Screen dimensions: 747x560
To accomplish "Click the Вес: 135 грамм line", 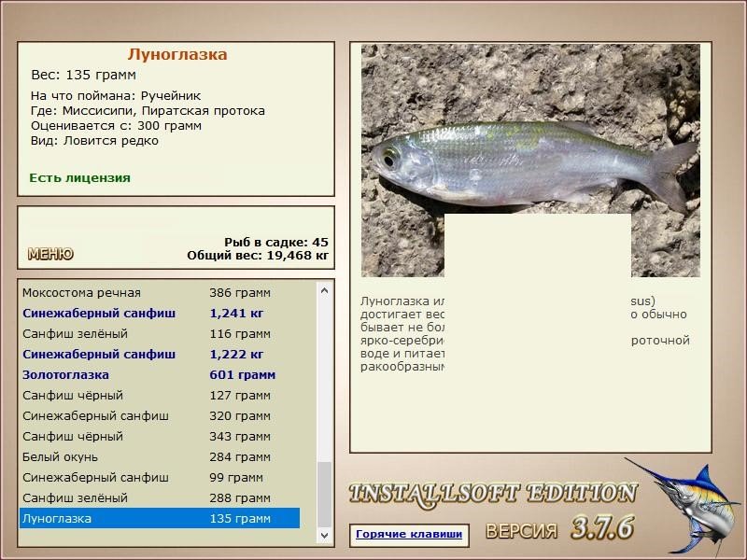I will pyautogui.click(x=83, y=75).
